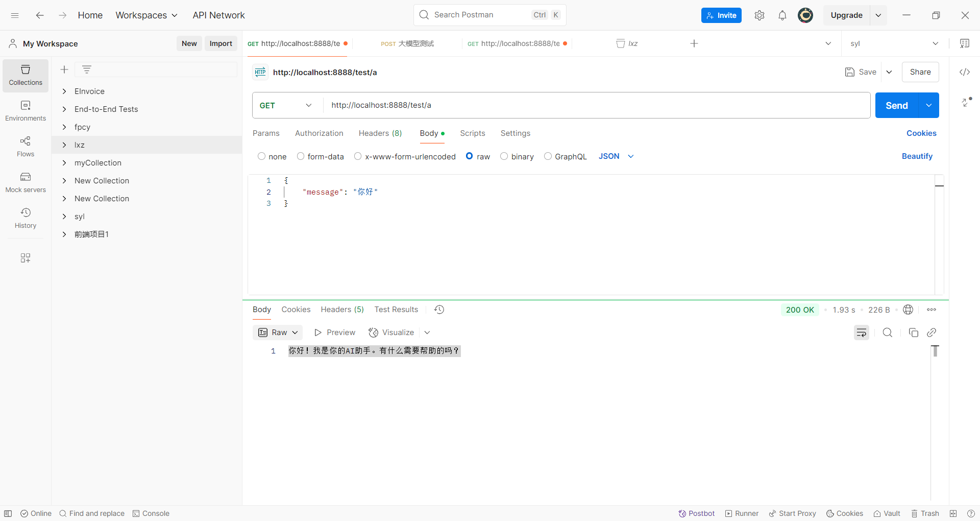Viewport: 980px width, 521px height.
Task: Switch to the Params tab
Action: tap(266, 133)
